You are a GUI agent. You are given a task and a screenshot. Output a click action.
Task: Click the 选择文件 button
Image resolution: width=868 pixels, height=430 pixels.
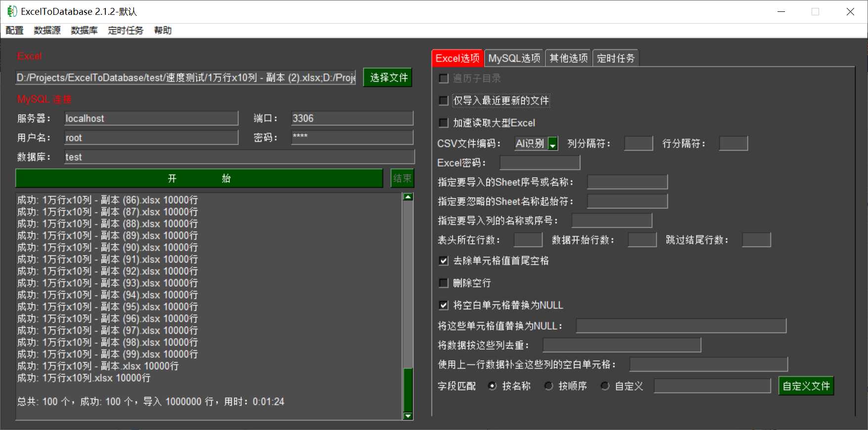pyautogui.click(x=388, y=78)
